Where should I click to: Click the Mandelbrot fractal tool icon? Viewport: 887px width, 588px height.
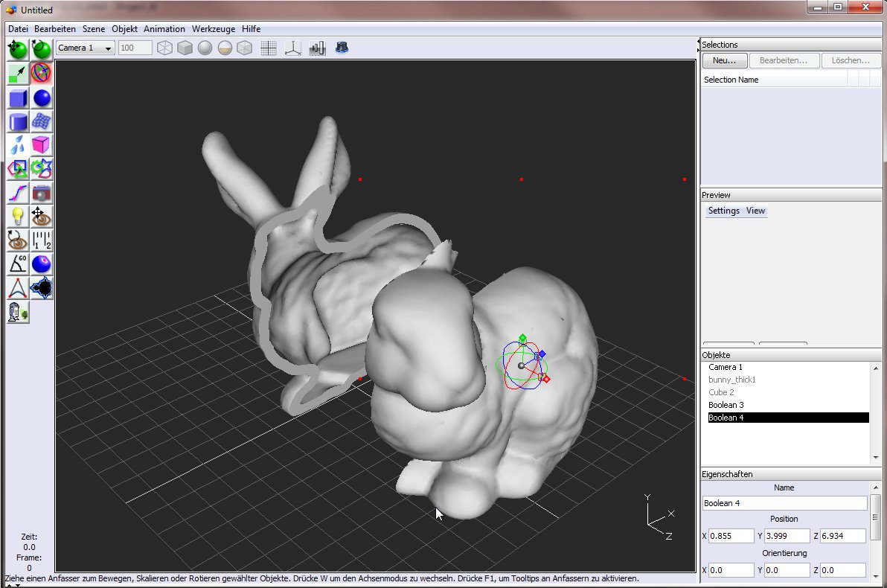pyautogui.click(x=41, y=288)
